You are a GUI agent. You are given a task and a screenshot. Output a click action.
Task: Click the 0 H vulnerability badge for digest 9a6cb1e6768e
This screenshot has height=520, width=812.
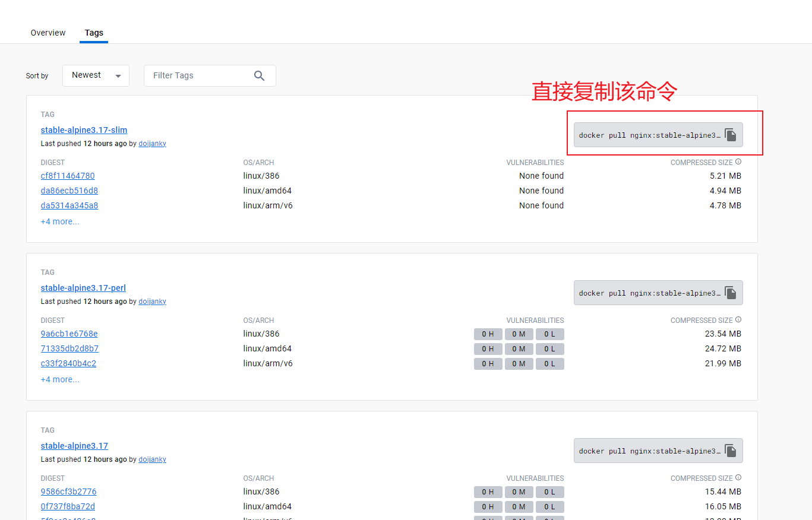click(x=488, y=334)
